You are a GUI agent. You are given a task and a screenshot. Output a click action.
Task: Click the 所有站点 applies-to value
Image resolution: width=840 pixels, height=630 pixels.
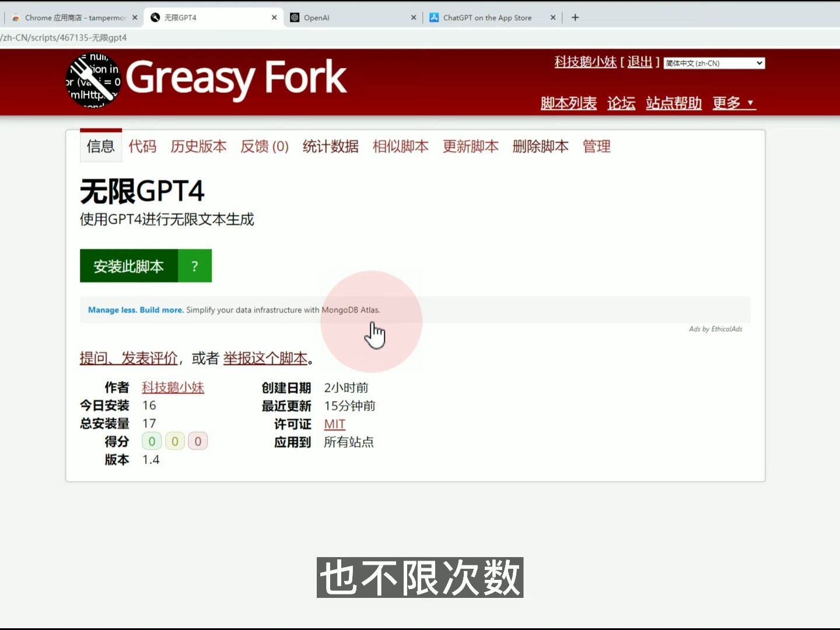(349, 442)
